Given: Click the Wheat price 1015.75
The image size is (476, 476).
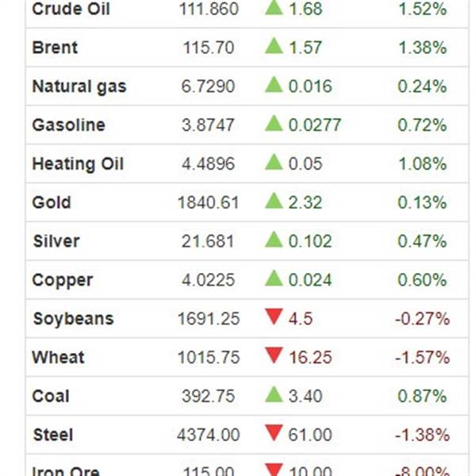Looking at the screenshot, I should [209, 357].
